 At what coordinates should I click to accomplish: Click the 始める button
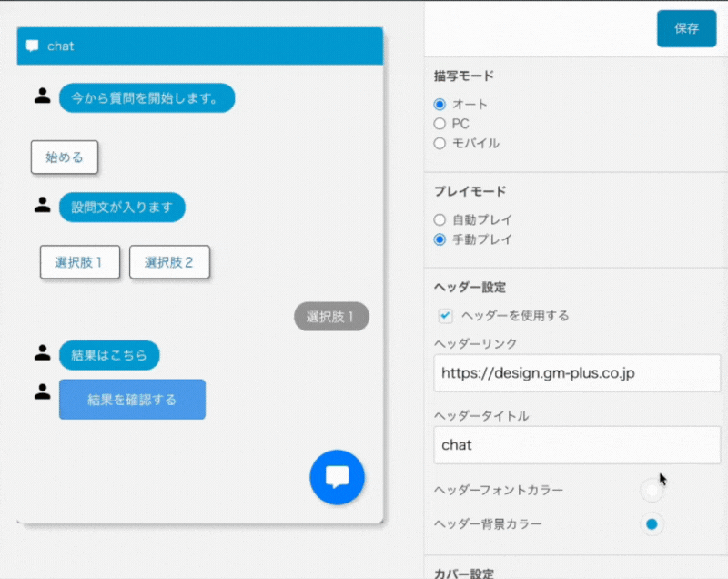65,157
